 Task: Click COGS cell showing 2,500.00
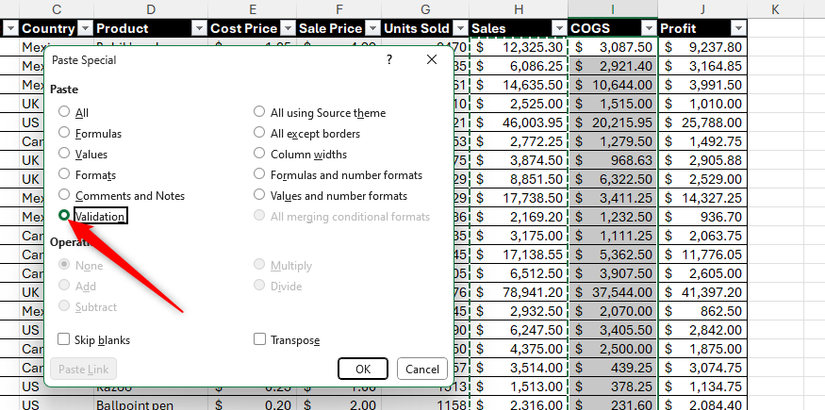pyautogui.click(x=613, y=348)
